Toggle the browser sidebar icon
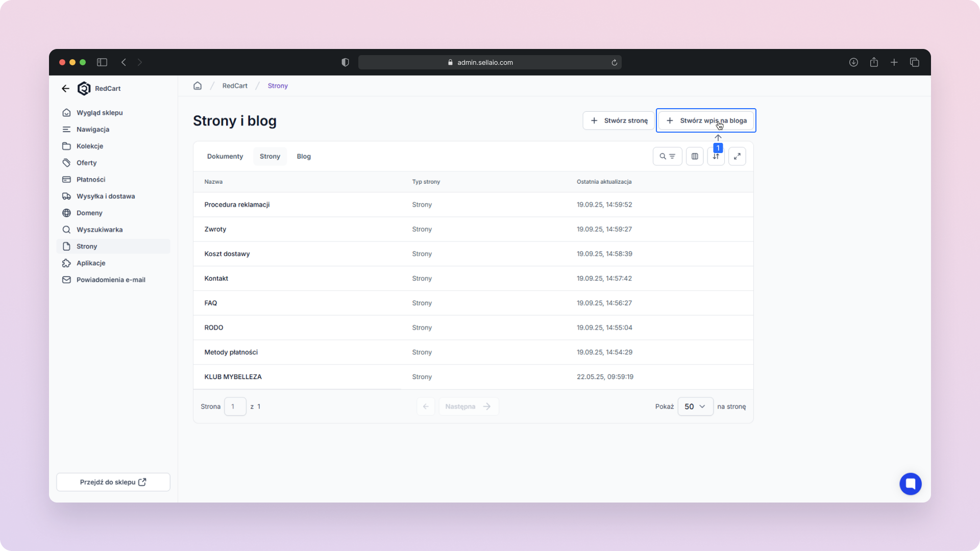 102,62
